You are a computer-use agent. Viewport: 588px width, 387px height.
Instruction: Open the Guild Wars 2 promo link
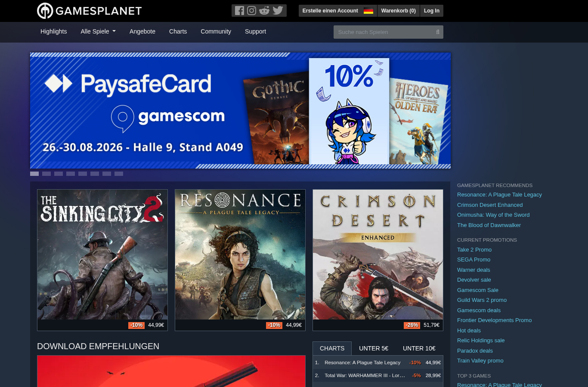click(482, 300)
